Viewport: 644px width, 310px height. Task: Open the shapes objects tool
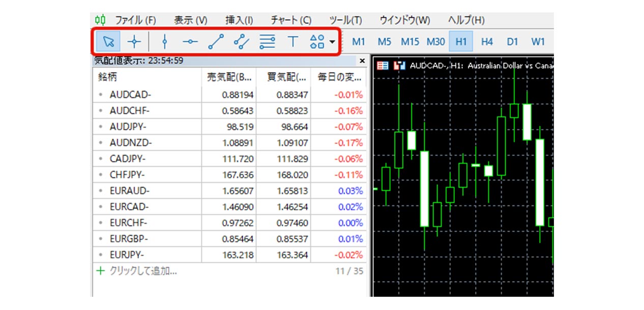317,42
